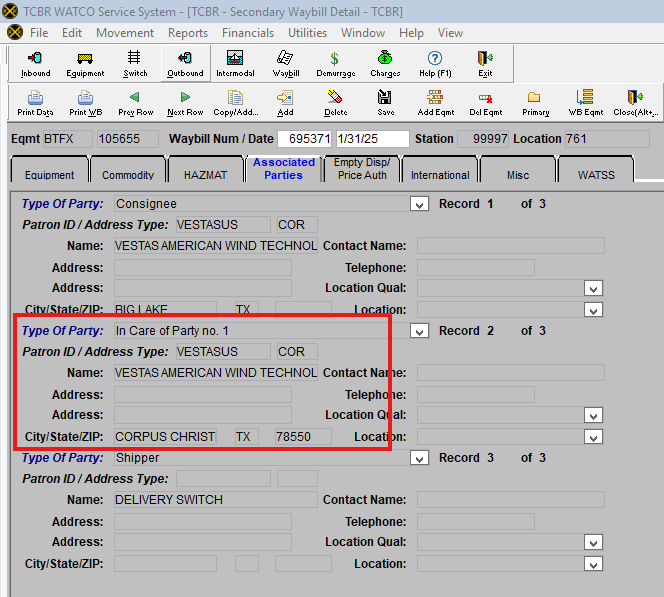Open the Edit menu

point(72,33)
